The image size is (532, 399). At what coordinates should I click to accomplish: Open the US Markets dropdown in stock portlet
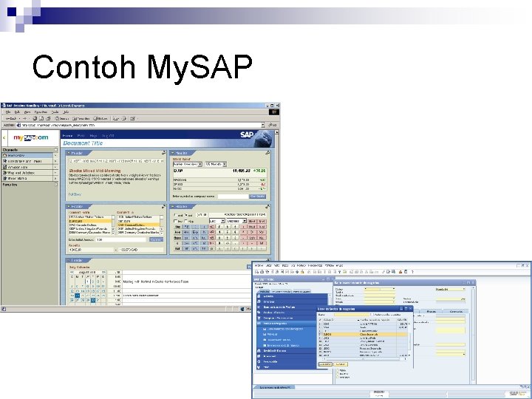click(216, 164)
